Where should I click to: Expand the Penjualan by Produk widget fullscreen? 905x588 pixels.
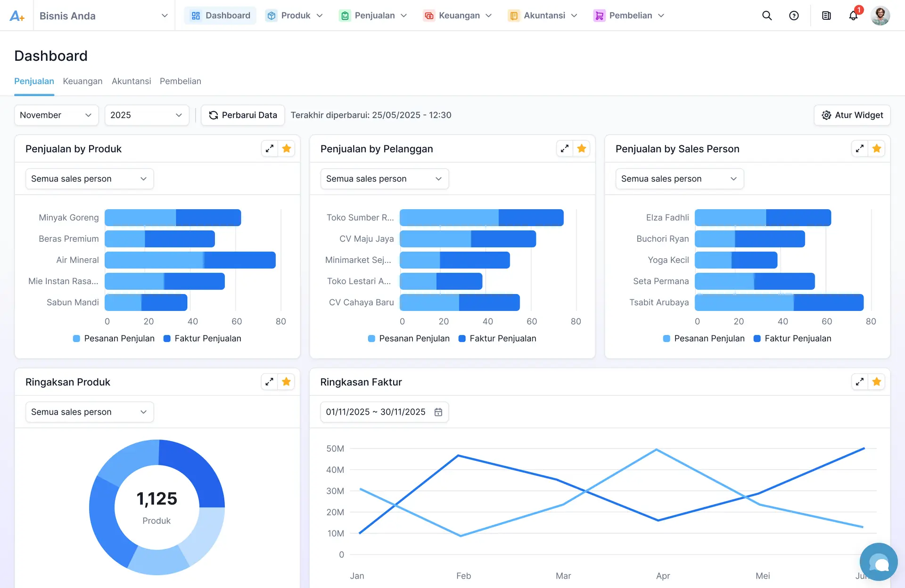pyautogui.click(x=269, y=148)
